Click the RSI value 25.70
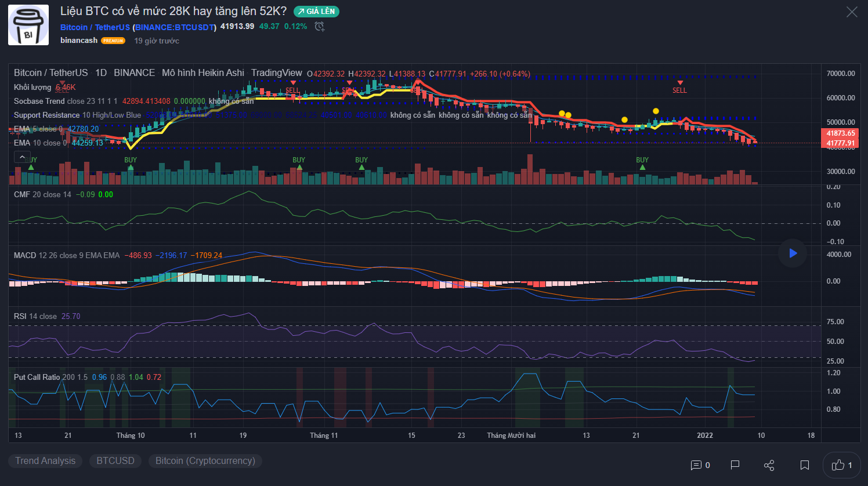The height and width of the screenshot is (486, 868). [x=71, y=316]
